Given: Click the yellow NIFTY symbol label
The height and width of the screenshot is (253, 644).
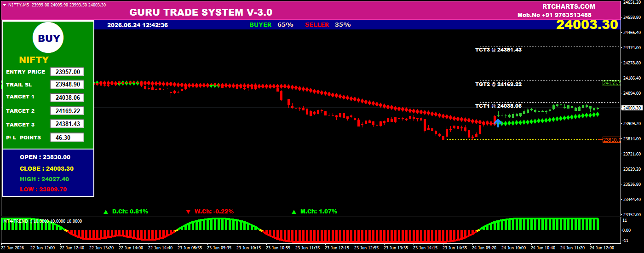Looking at the screenshot, I should coord(34,60).
